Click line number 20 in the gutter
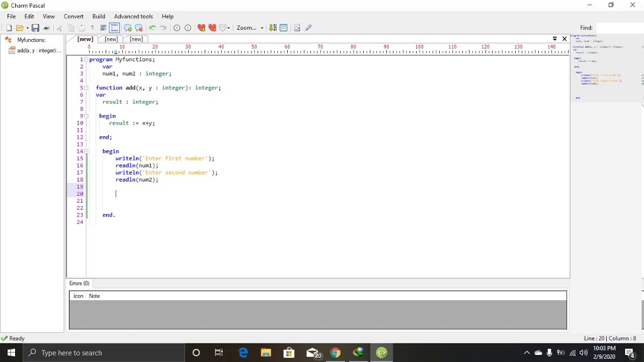This screenshot has width=644, height=362. [x=80, y=194]
